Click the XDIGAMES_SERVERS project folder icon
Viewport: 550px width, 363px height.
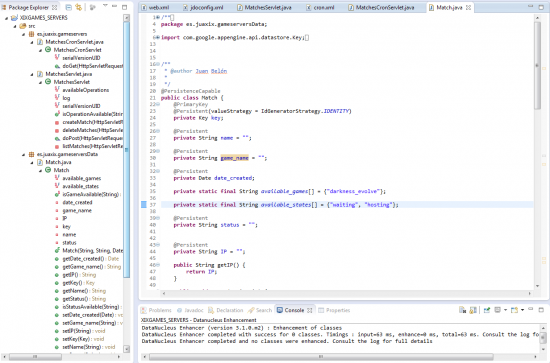pyautogui.click(x=14, y=18)
